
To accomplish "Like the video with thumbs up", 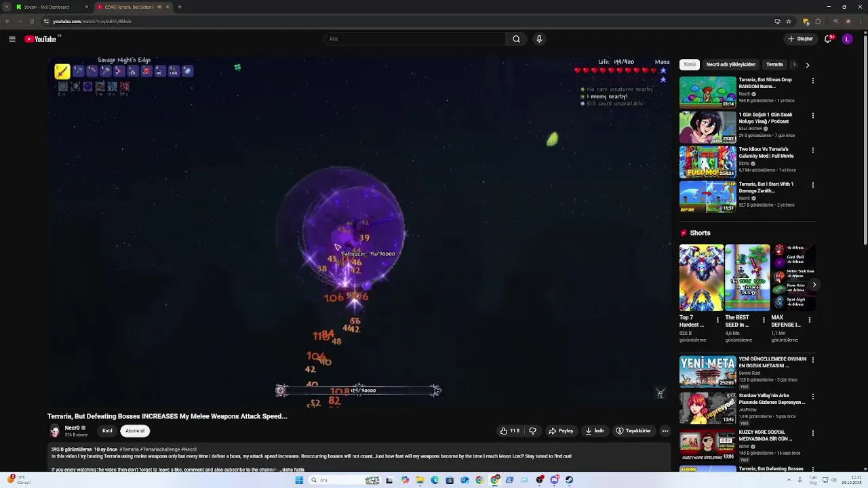I will pyautogui.click(x=510, y=430).
